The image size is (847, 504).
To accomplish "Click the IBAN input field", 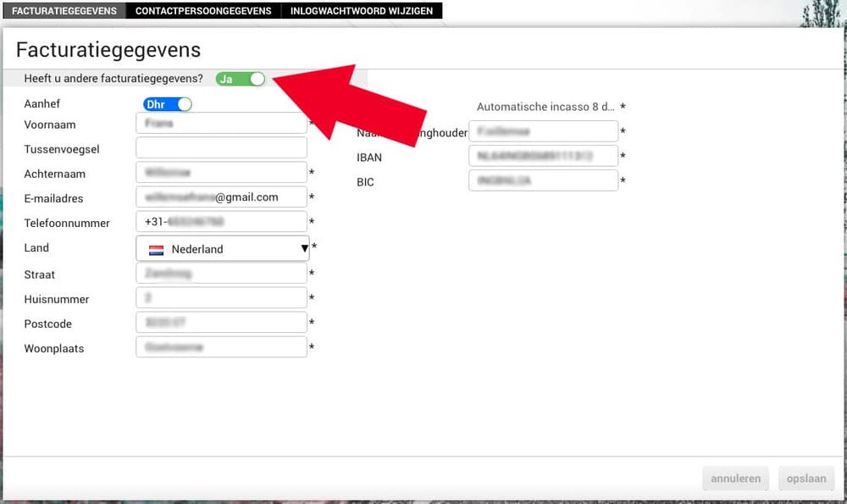I will 544,156.
